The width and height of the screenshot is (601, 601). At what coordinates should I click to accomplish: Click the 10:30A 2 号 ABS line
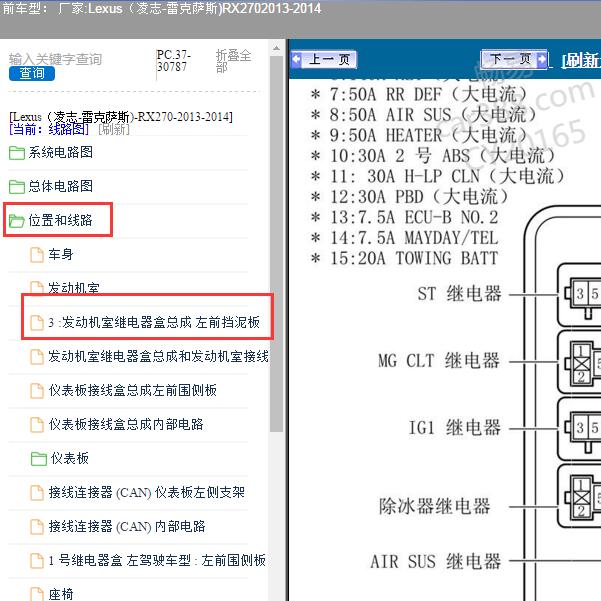[x=433, y=156]
